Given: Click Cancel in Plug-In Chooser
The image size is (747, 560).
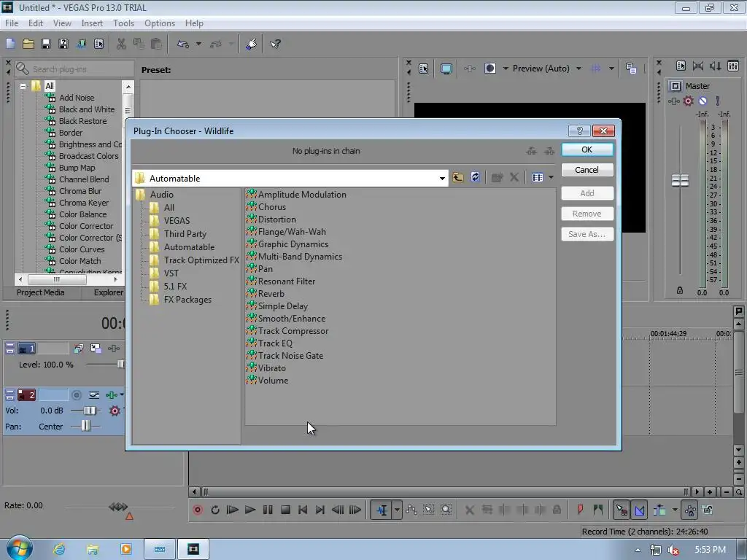Looking at the screenshot, I should coord(587,170).
